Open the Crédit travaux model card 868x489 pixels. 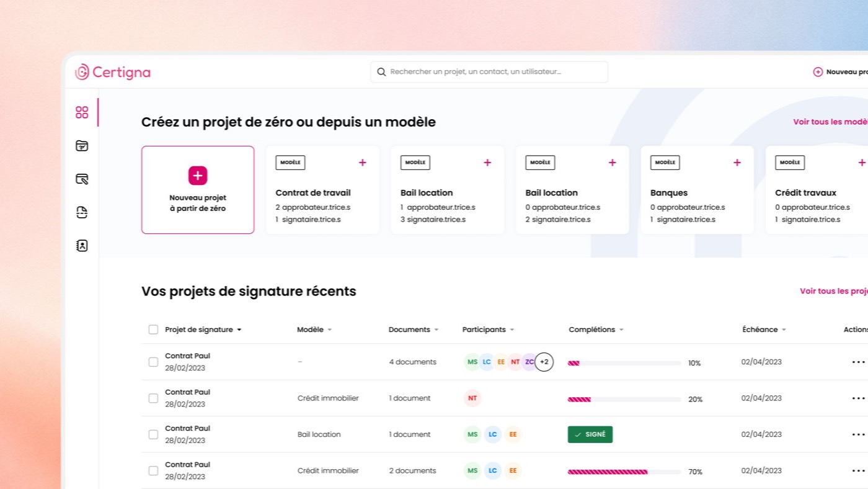point(817,190)
